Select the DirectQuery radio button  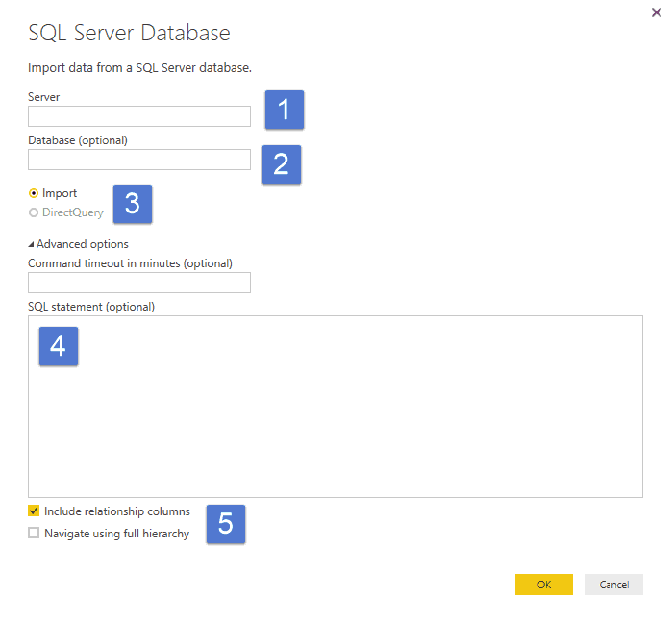pos(34,212)
